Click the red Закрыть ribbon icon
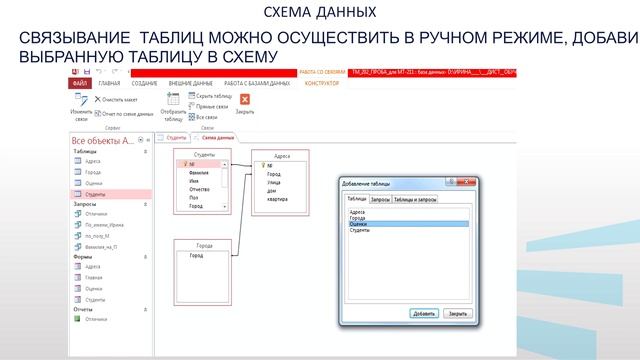Viewport: 640px width, 360px height. [x=244, y=99]
